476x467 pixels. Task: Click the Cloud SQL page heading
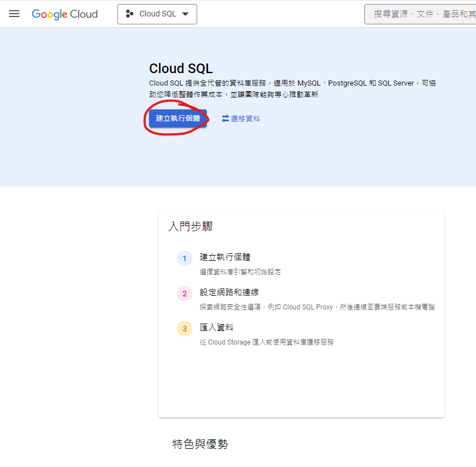point(181,69)
